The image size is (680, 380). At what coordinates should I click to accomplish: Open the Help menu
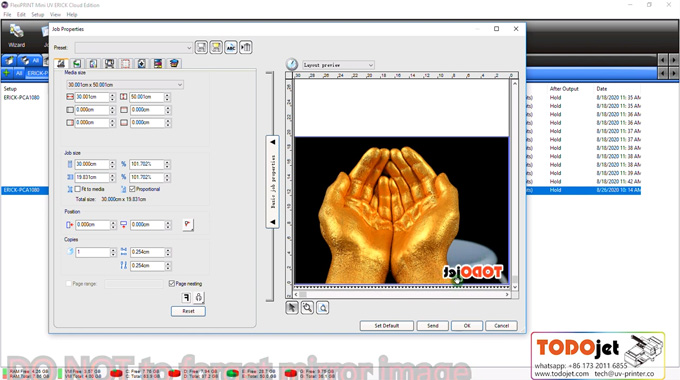point(72,14)
